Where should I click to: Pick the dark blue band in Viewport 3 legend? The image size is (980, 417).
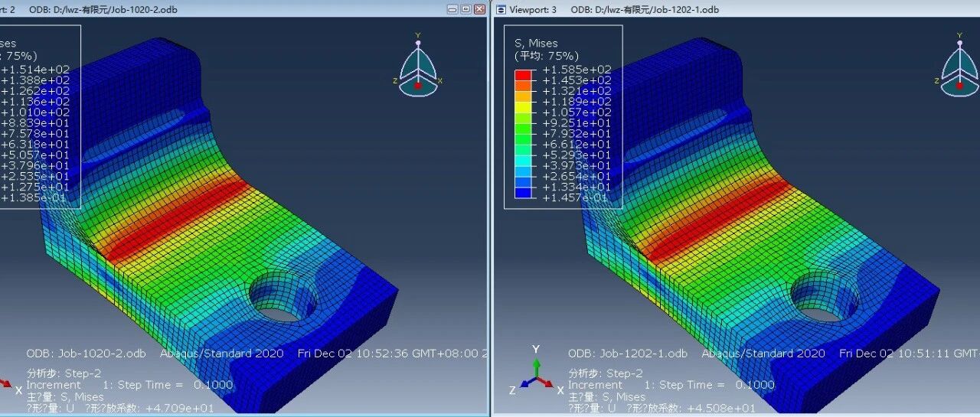[x=524, y=193]
